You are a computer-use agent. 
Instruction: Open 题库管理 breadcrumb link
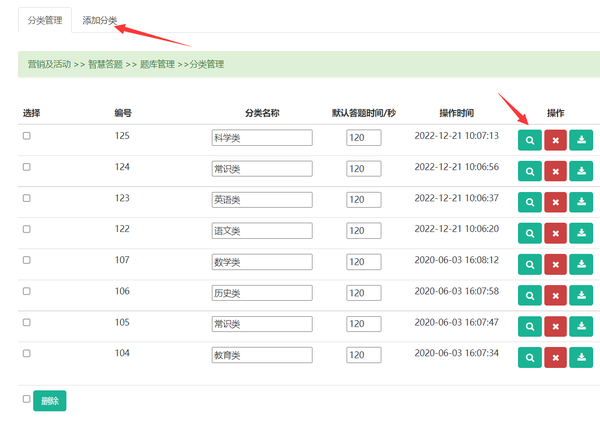pyautogui.click(x=157, y=64)
